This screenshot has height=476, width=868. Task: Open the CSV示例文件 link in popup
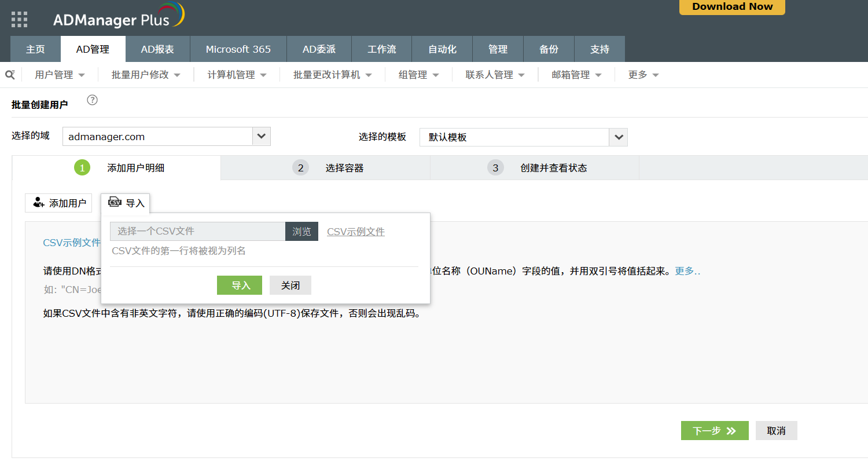(x=355, y=232)
